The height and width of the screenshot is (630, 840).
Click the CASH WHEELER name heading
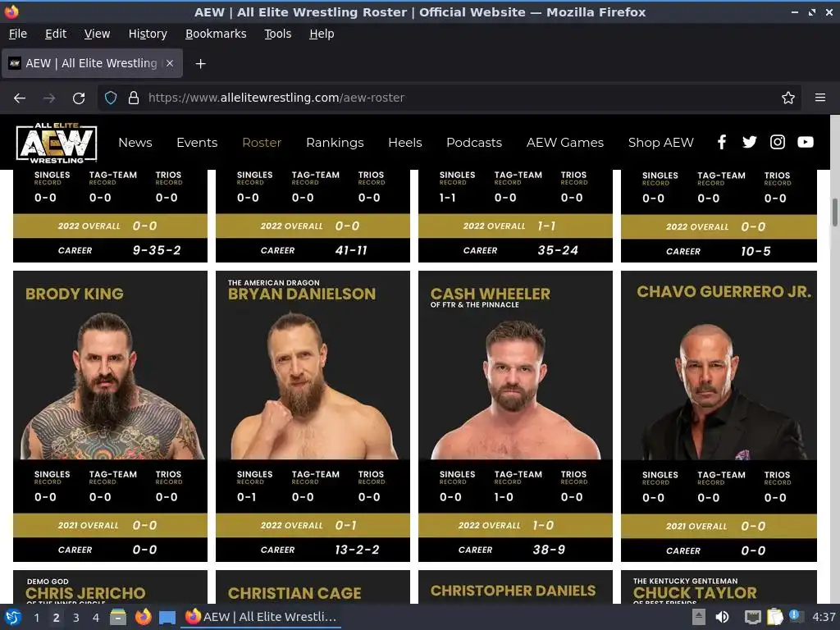(491, 294)
